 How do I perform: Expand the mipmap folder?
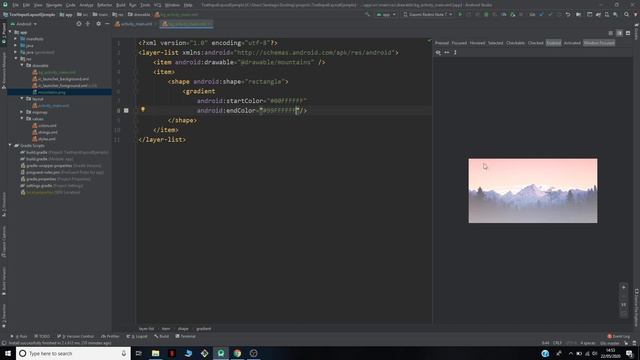pos(22,112)
